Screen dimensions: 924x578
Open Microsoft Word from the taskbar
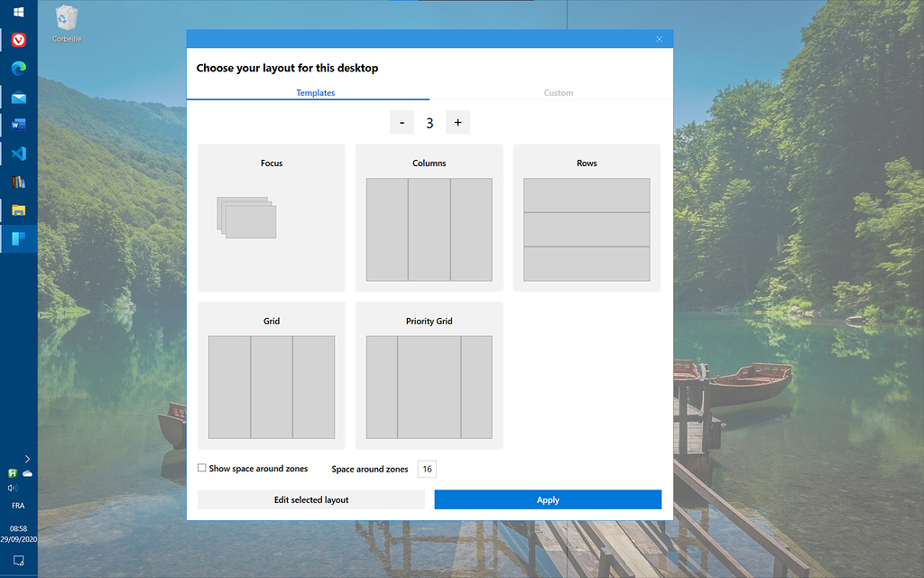pos(18,124)
